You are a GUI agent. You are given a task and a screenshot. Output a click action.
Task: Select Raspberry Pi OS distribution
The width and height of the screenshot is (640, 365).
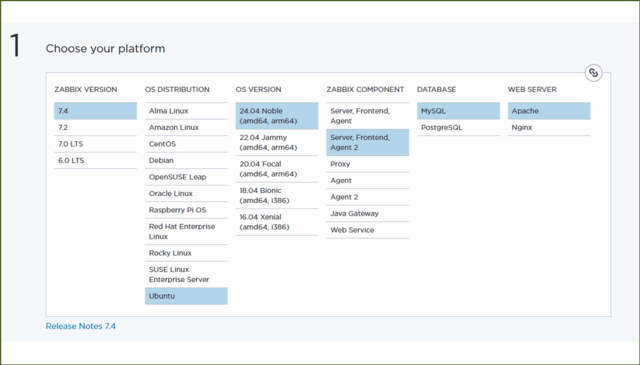pos(186,210)
